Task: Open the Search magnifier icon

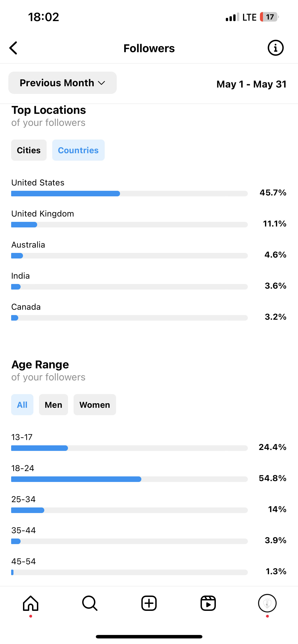Action: point(90,603)
